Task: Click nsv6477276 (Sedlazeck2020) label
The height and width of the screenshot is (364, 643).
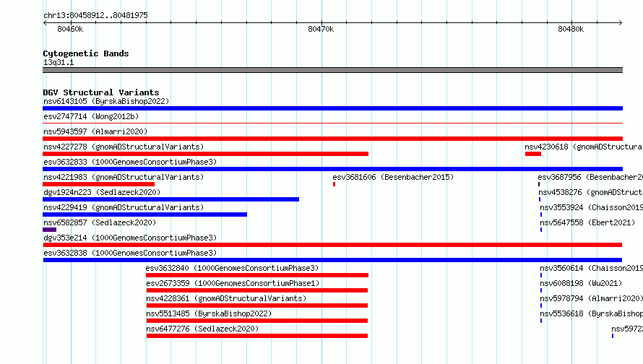Action: [202, 329]
